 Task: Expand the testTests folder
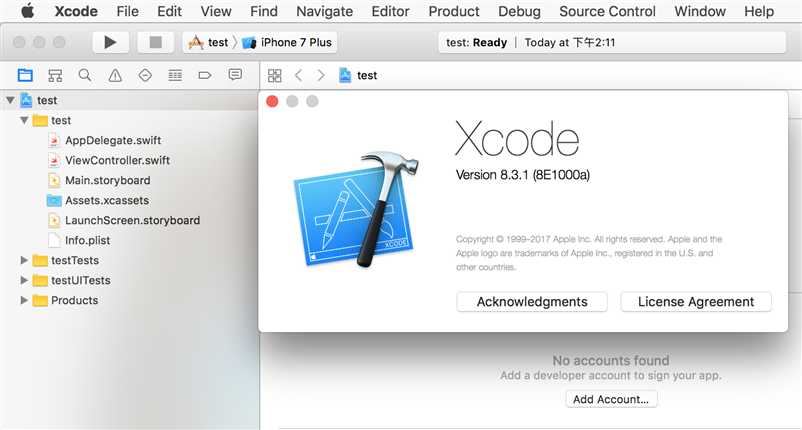pyautogui.click(x=24, y=260)
